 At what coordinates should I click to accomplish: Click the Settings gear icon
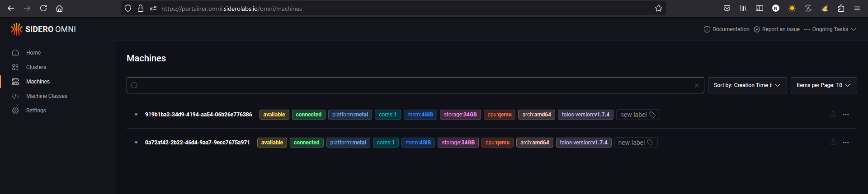15,111
